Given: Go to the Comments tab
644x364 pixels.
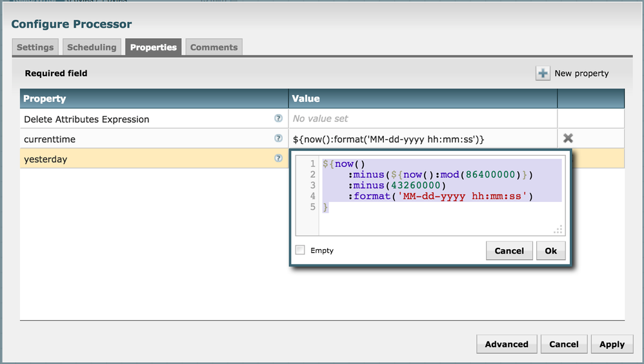Looking at the screenshot, I should click(x=214, y=47).
